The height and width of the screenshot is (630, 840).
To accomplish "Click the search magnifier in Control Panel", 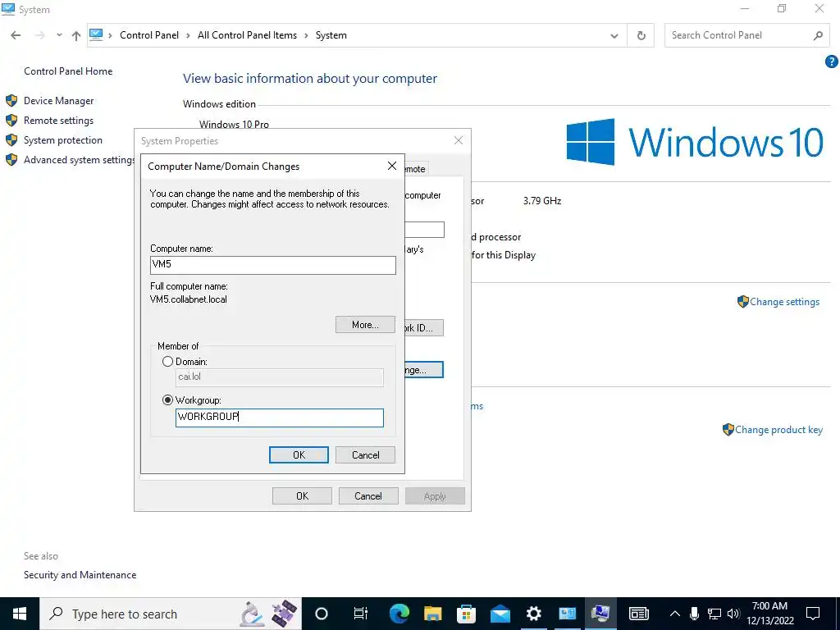I will (818, 35).
